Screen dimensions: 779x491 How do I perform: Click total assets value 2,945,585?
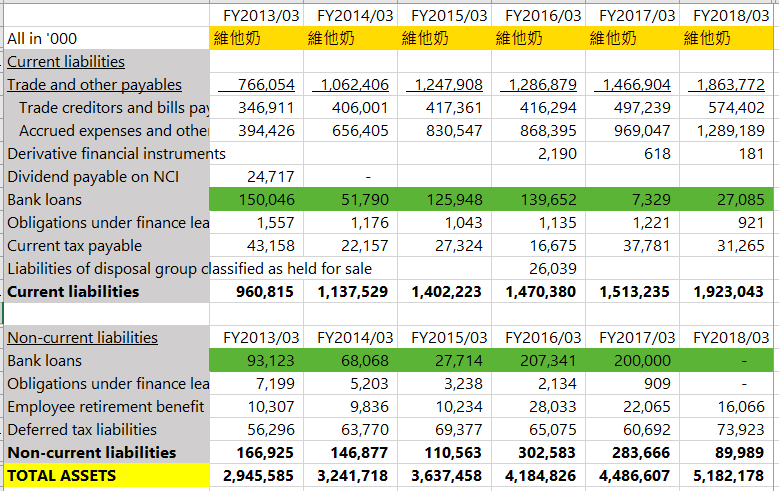(256, 476)
